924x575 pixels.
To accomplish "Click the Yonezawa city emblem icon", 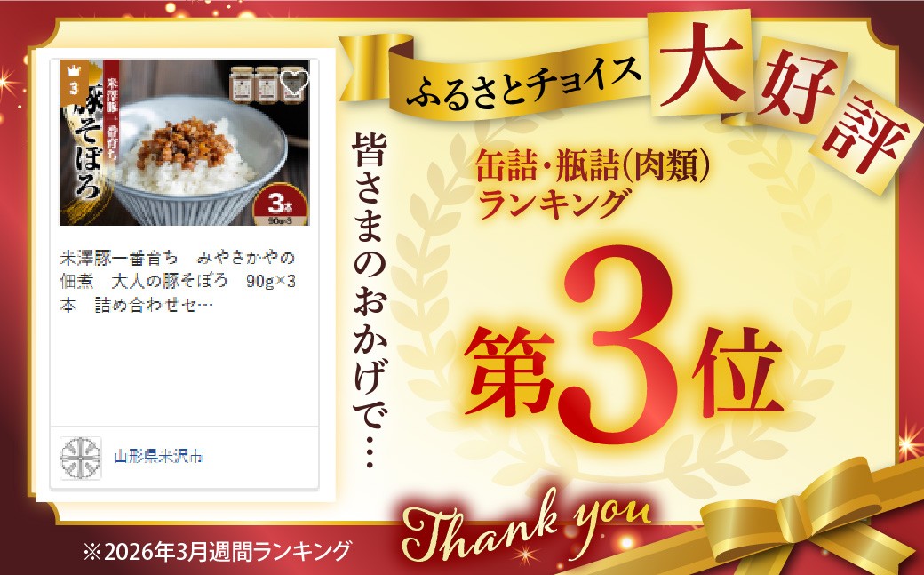I will coord(81,458).
